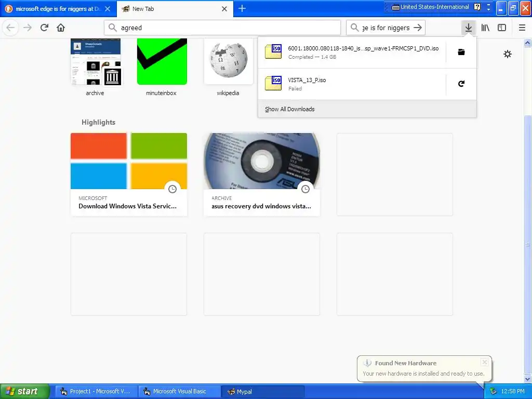Retry the failed VISTA_13_P.iso download

(461, 84)
